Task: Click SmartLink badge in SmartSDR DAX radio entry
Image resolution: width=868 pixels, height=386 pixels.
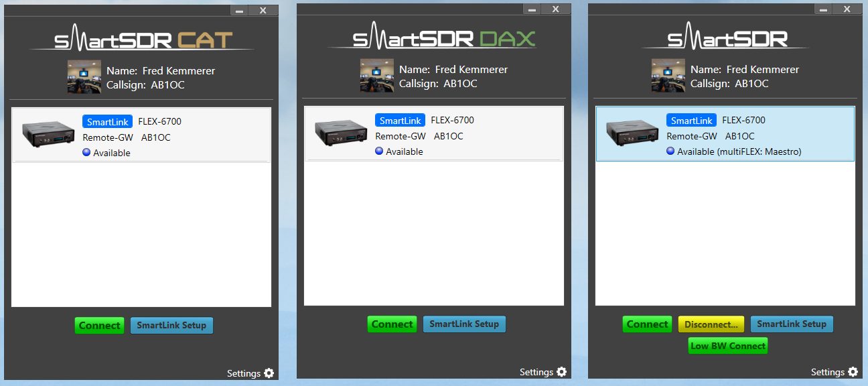Action: pyautogui.click(x=400, y=121)
